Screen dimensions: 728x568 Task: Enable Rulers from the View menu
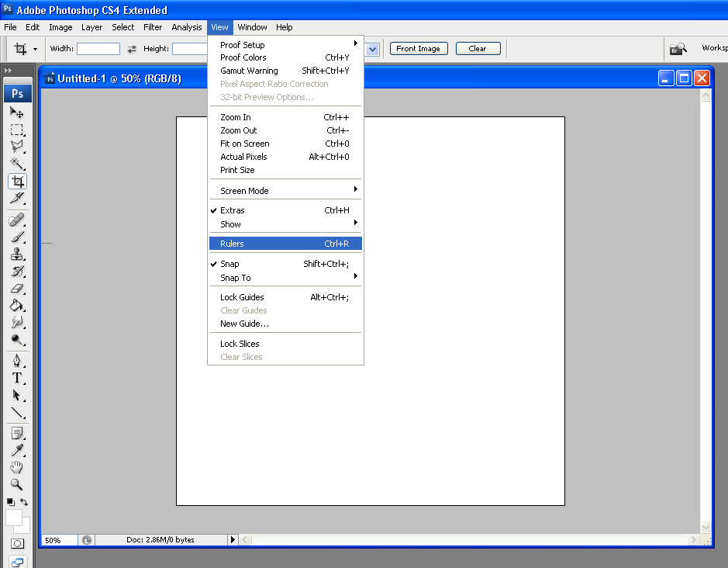tap(285, 244)
